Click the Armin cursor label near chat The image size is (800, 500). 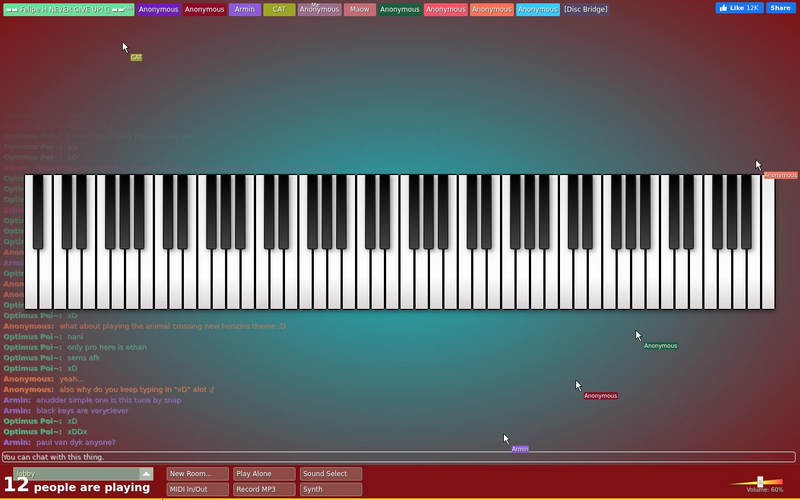pos(520,449)
